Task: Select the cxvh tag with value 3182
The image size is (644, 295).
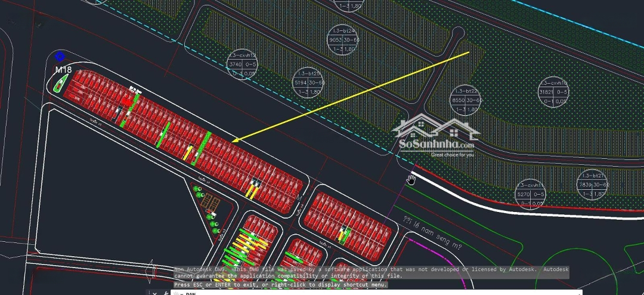Action: [x=552, y=92]
